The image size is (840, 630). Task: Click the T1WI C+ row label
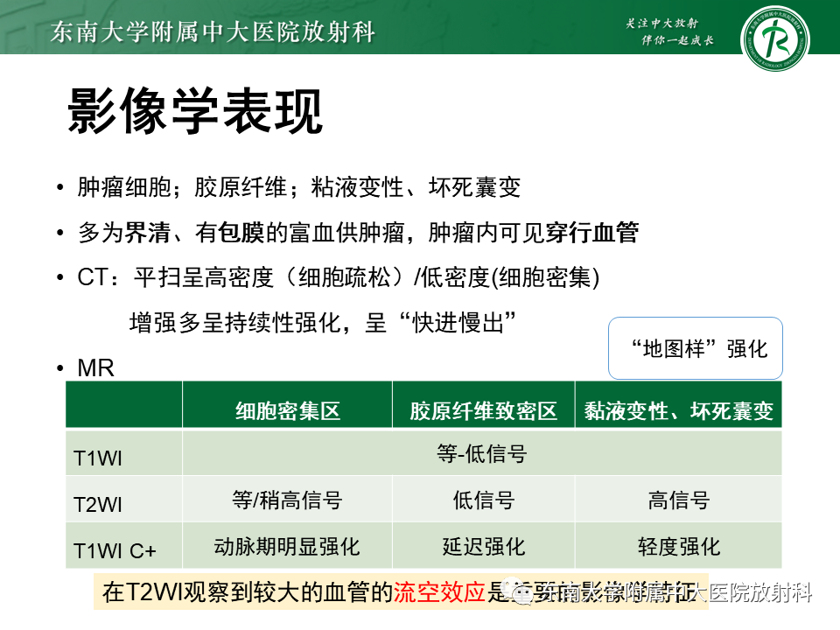click(115, 550)
